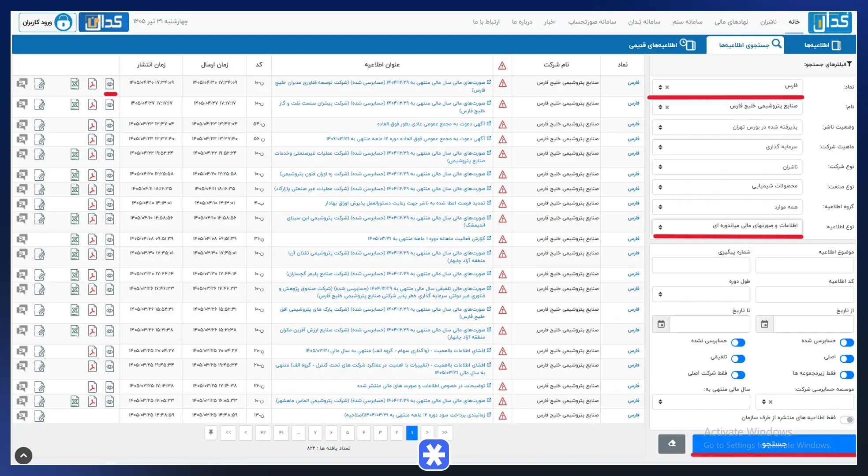Screen dimensions: 868x476
Task: Open 'سامانه صورتحساب' menu item
Action: 592,22
